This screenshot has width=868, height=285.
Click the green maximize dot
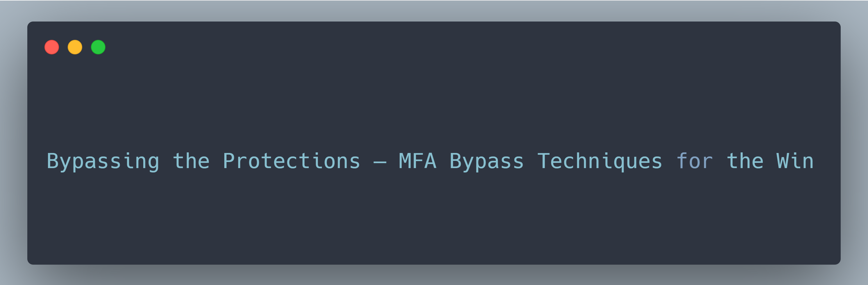pyautogui.click(x=98, y=47)
